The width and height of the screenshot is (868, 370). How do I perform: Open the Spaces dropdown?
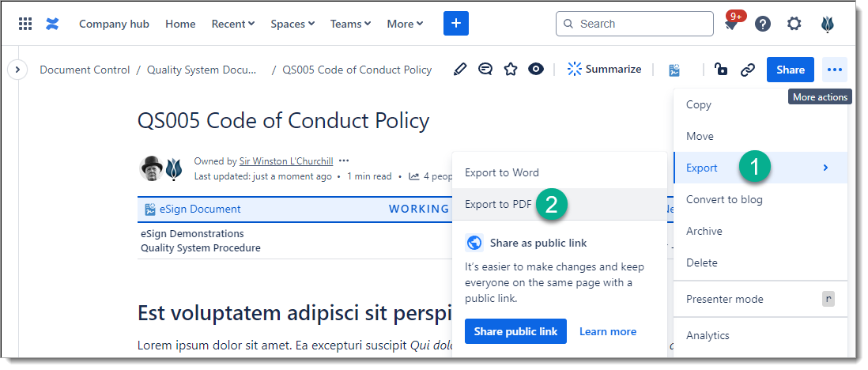(x=292, y=24)
